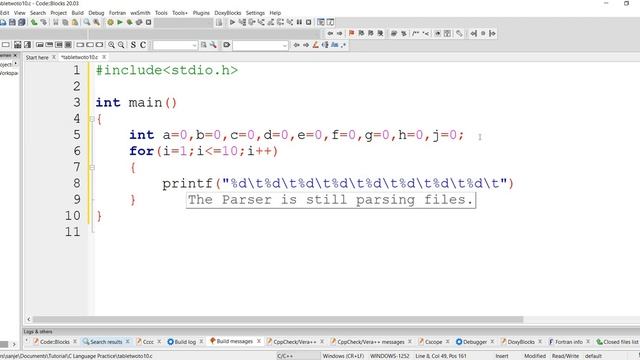Jump forward with the right arrow icon
This screenshot has width=640, height=360.
click(x=339, y=33)
